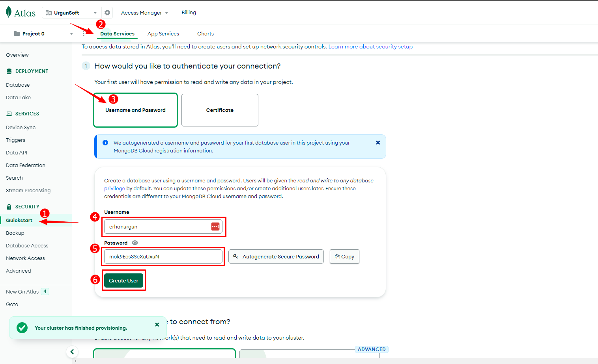Click the ADVANCED badge label
598x364 pixels.
tap(372, 349)
